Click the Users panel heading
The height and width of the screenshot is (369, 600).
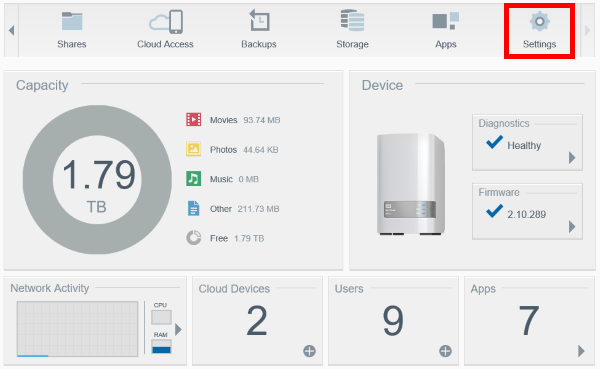[x=349, y=289]
